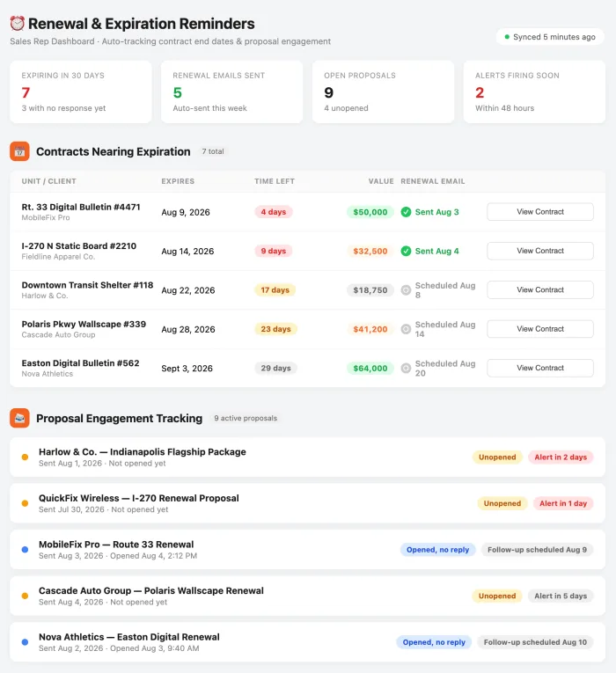Select the I-270 N Static Board #2210 name
The width and height of the screenshot is (616, 673).
coord(79,246)
